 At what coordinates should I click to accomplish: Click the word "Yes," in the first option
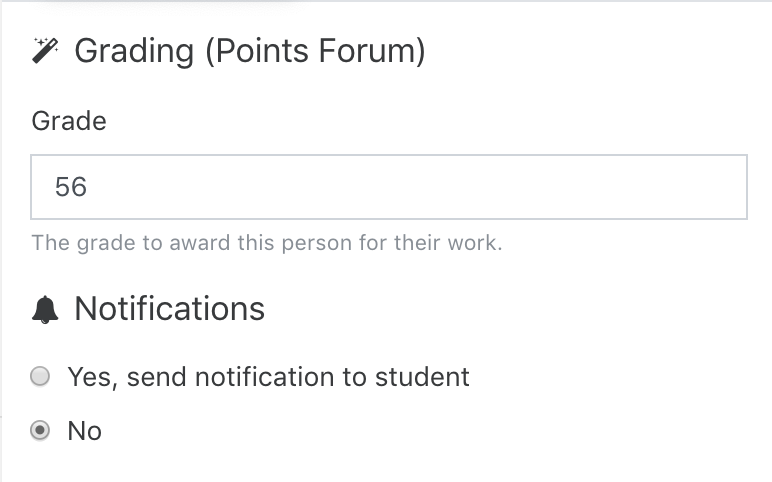(x=93, y=378)
